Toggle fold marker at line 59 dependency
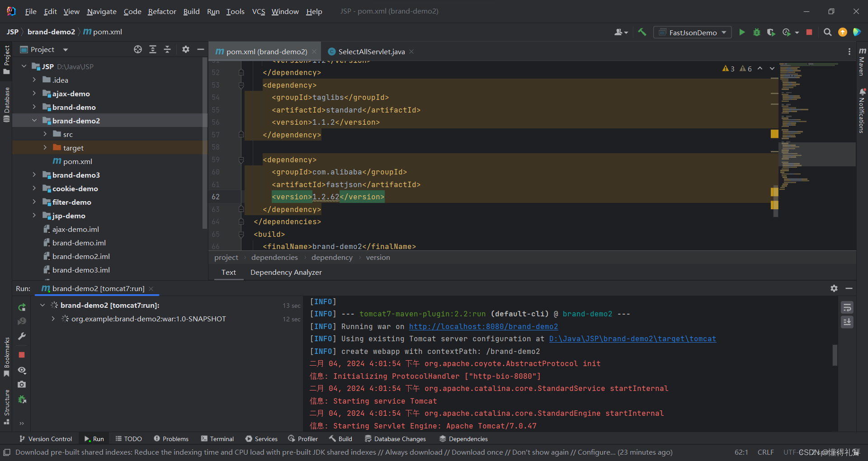 [x=241, y=160]
